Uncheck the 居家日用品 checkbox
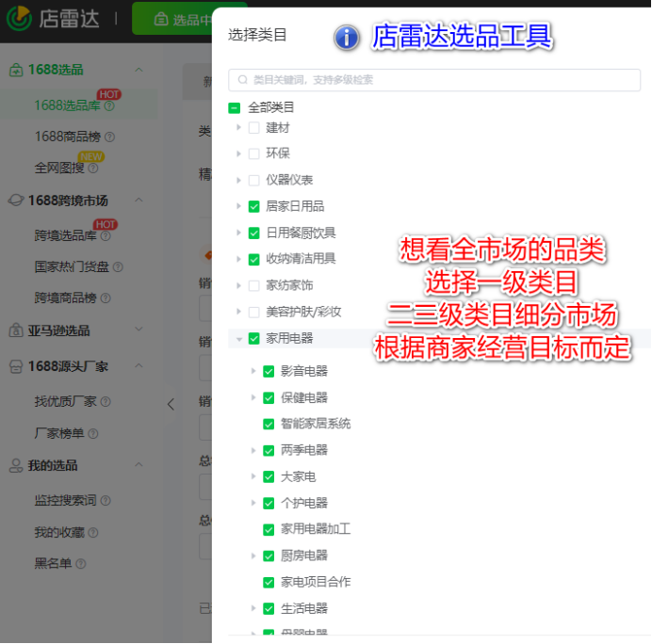This screenshot has width=652, height=644. click(254, 206)
